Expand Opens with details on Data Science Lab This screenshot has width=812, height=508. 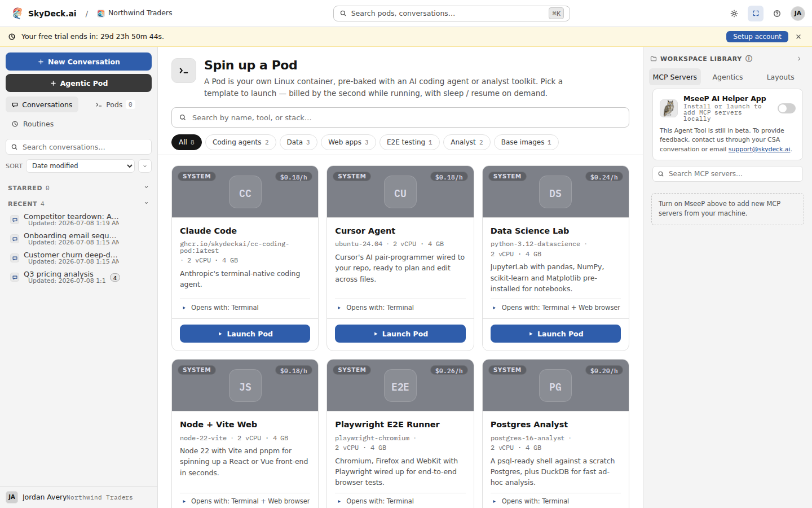(x=555, y=308)
